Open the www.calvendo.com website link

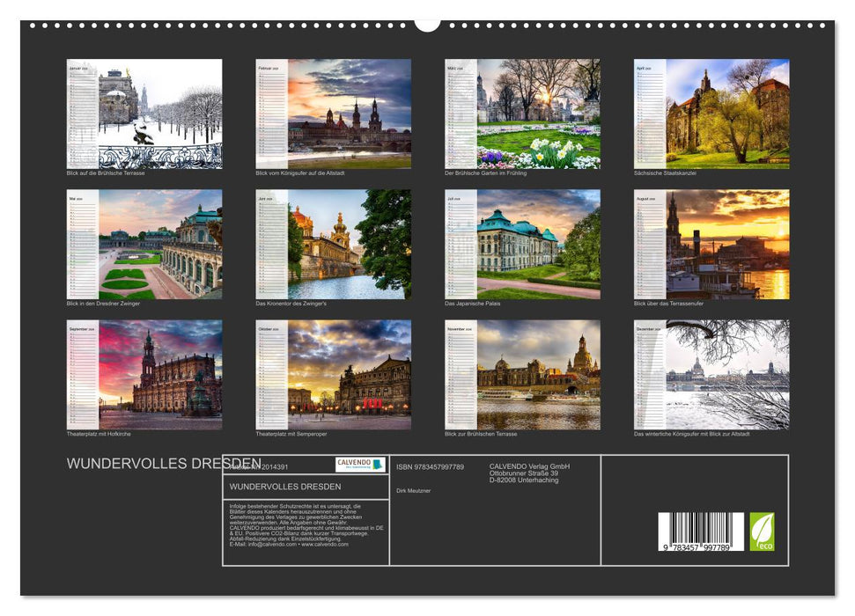click(328, 545)
